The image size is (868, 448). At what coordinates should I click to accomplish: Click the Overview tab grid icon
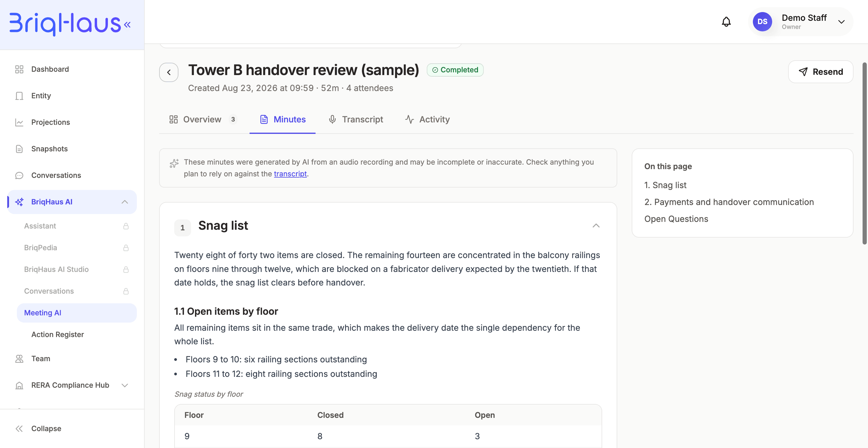174,119
